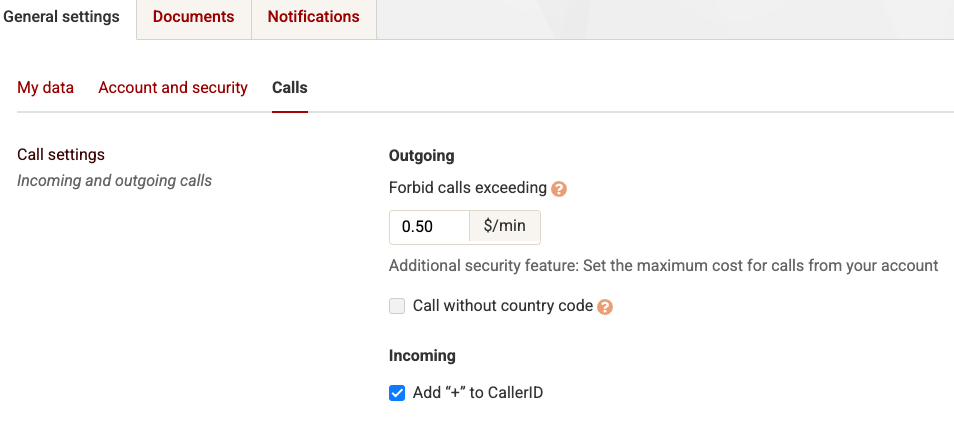Click the Additional security feature description text
The image size is (954, 423).
pos(663,266)
